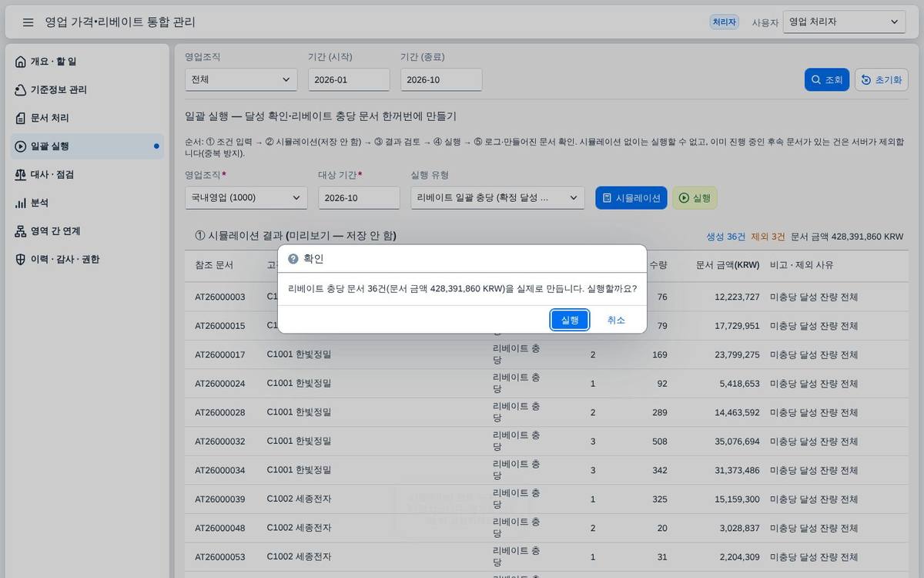Click the shield icon beside 이력·감사·권한
924x578 pixels.
click(x=21, y=260)
